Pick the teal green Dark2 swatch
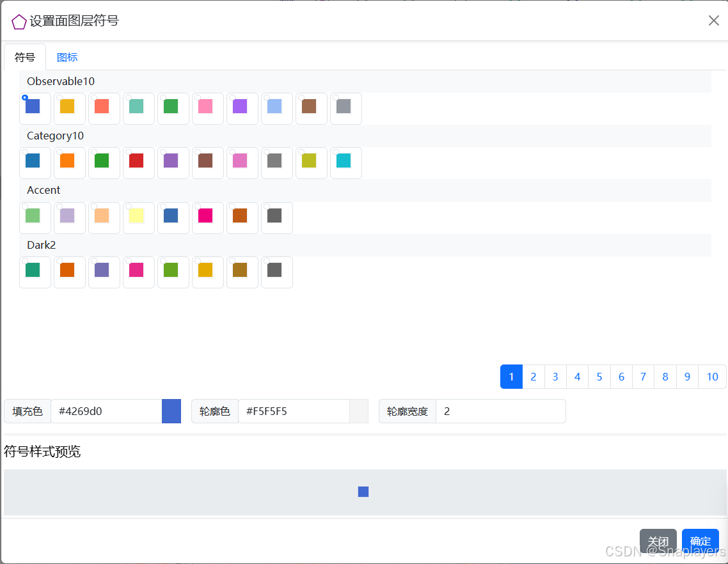 (x=35, y=272)
